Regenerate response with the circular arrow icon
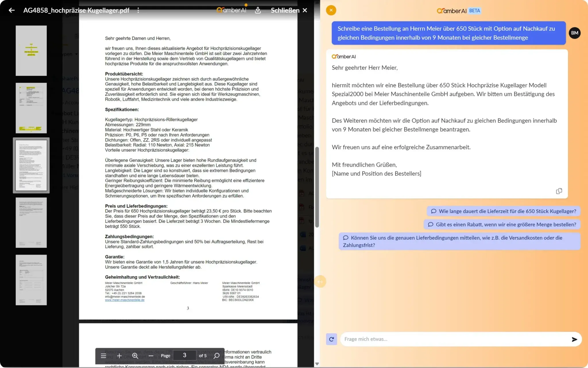Image resolution: width=588 pixels, height=368 pixels. (x=331, y=339)
